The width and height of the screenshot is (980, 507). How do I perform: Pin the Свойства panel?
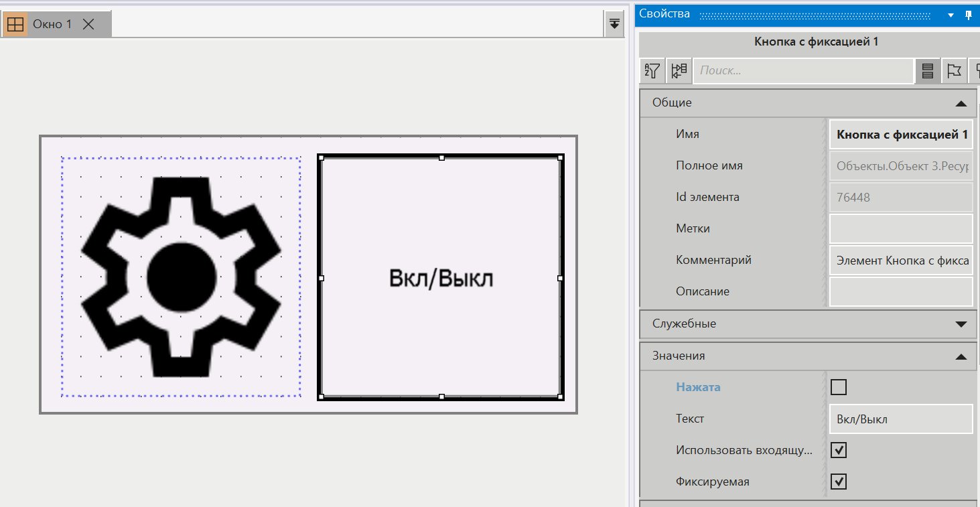point(968,15)
